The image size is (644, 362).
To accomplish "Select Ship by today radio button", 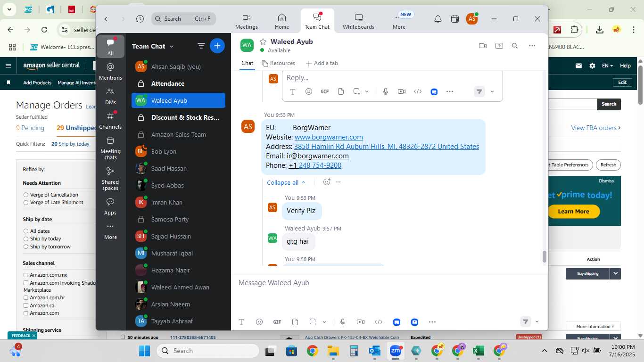I will [26, 239].
